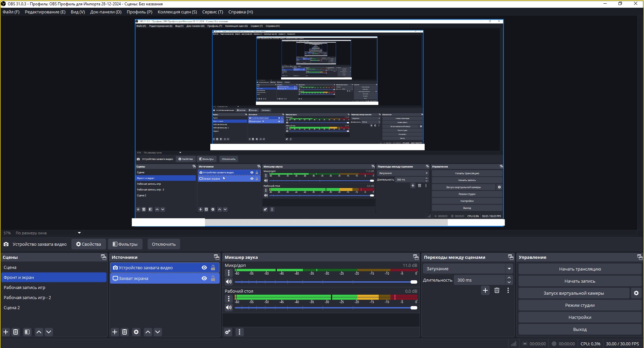Screen dimensions: 644x348
Task: Open audio mixer menu three-dots at panel bottom
Action: pyautogui.click(x=239, y=332)
